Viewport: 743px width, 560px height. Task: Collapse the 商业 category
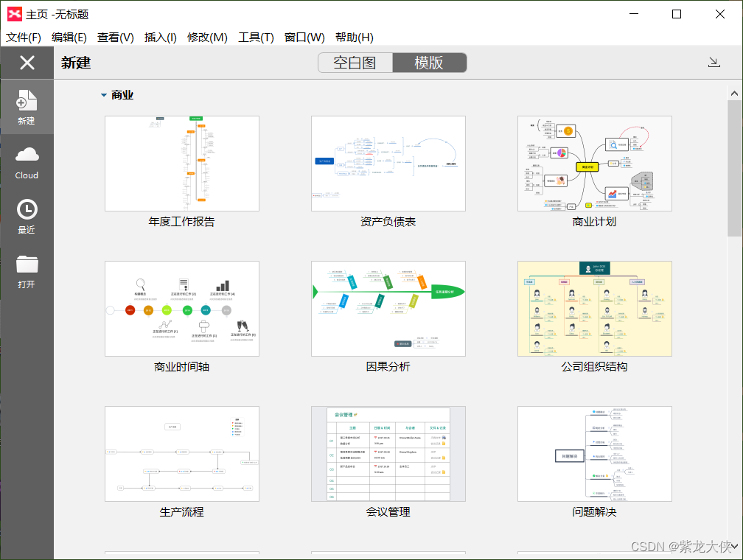[104, 95]
